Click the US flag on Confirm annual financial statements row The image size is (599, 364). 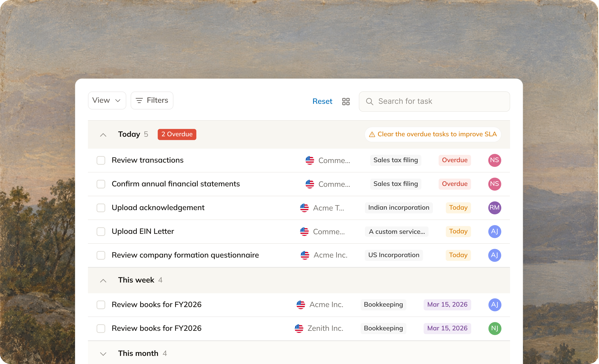(310, 184)
